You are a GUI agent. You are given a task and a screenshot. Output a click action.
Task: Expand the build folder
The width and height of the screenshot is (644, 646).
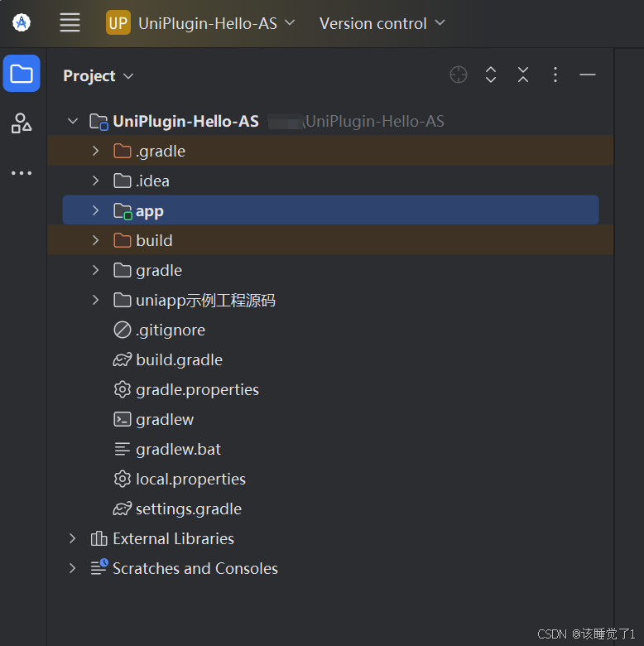coord(95,240)
